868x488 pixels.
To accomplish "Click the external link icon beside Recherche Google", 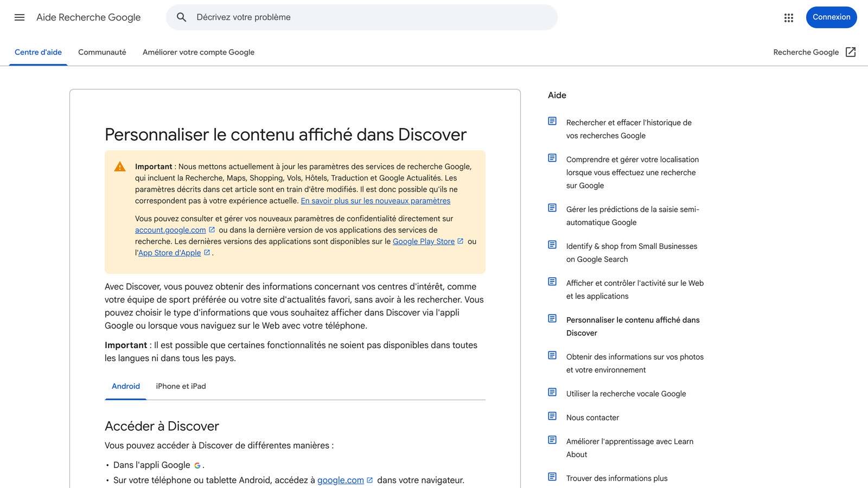I will point(851,52).
